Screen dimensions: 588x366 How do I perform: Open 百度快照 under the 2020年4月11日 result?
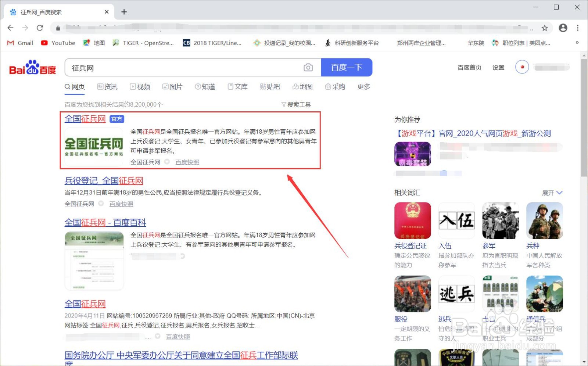(178, 337)
